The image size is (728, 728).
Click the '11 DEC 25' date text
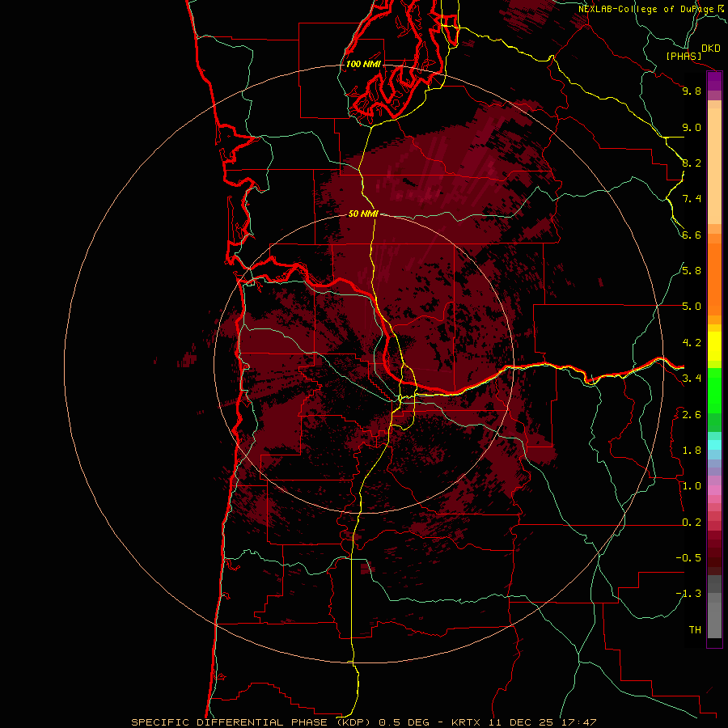520,722
